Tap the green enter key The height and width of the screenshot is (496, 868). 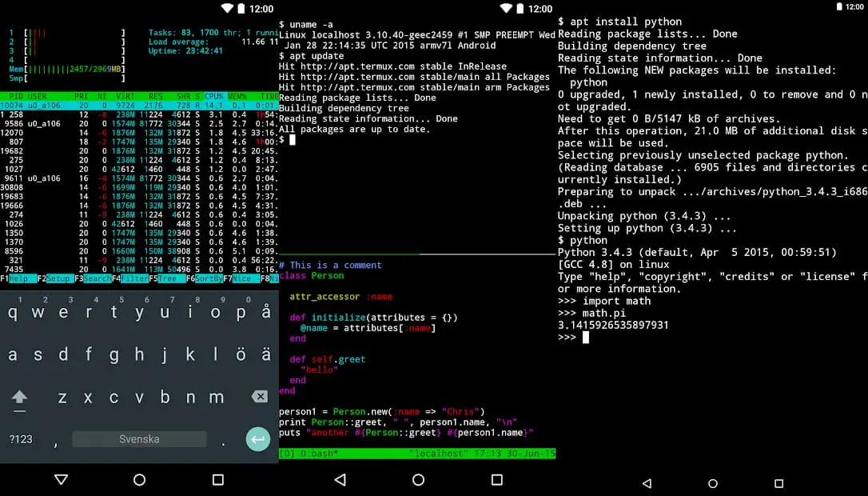(x=258, y=439)
